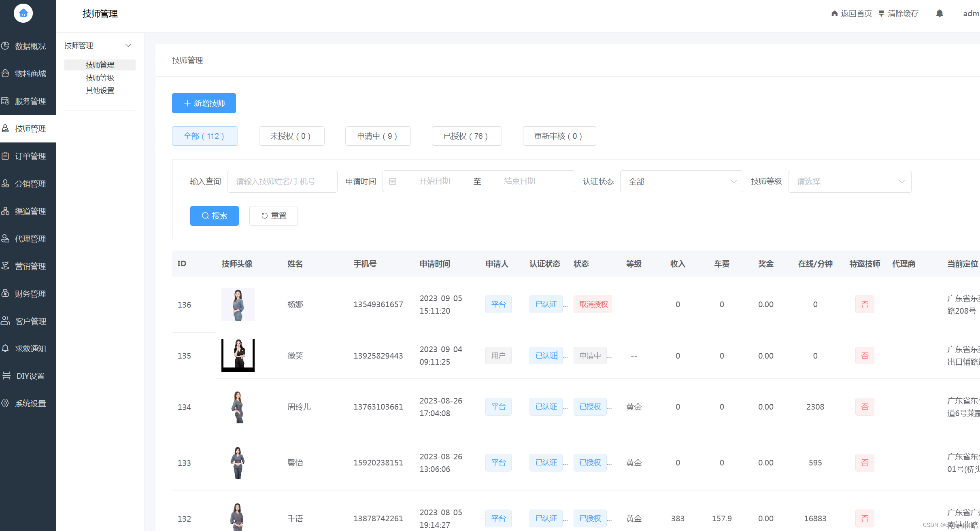The width and height of the screenshot is (980, 531).
Task: Click the ID column header
Action: 182,264
